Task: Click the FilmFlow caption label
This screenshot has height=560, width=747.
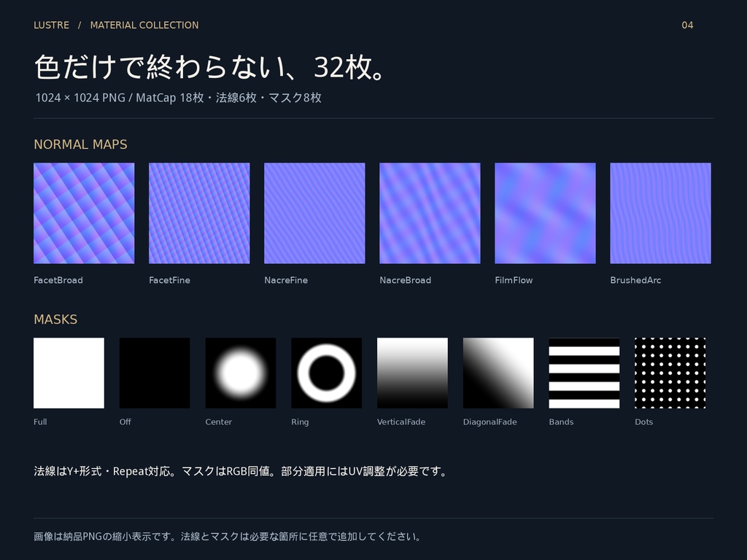Action: click(x=514, y=280)
